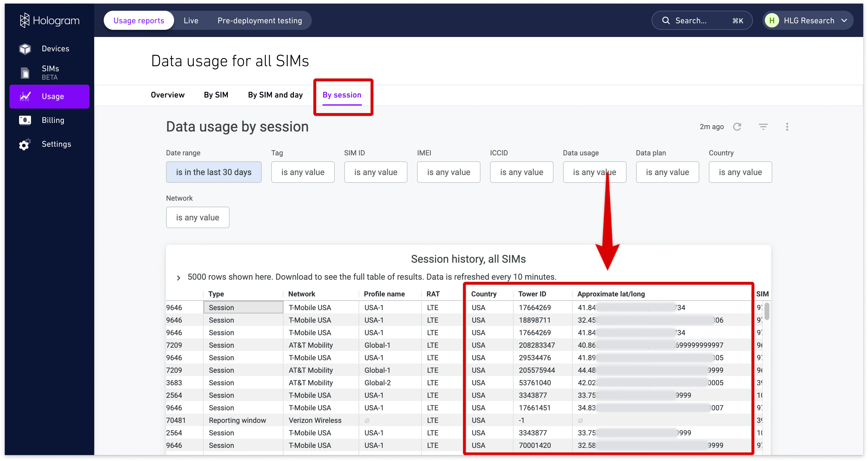868x461 pixels.
Task: Click the '2m ago' refresh timestamp
Action: (x=711, y=127)
